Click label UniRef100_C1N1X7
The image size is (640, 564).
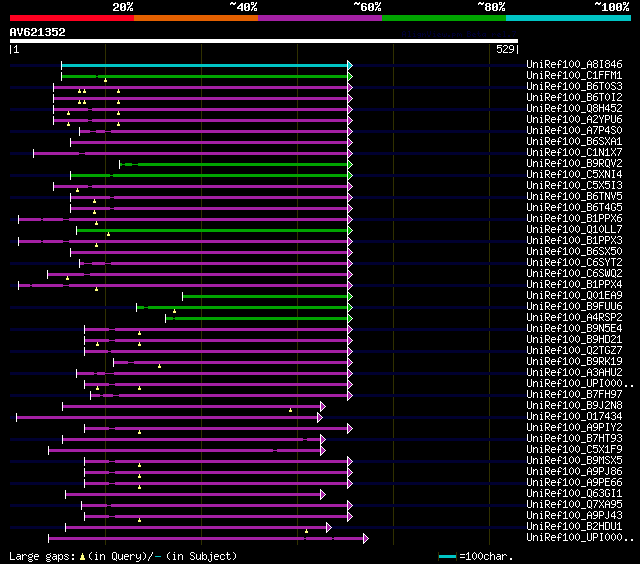574,153
